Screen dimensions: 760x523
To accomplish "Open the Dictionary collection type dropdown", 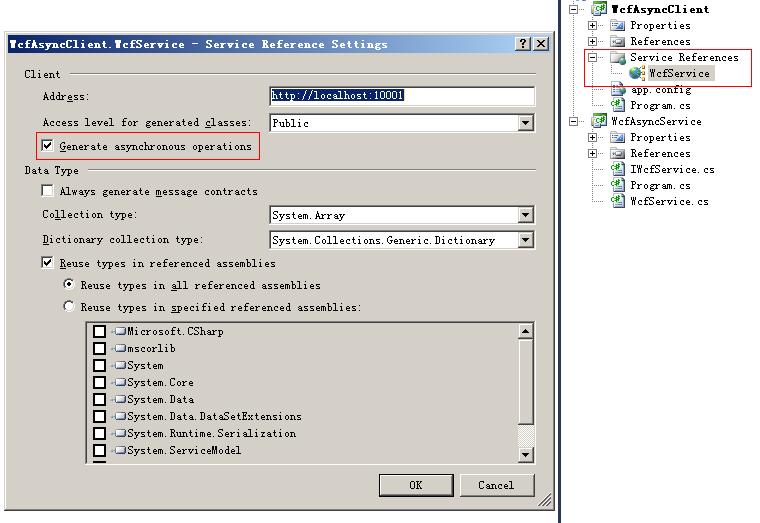I will pyautogui.click(x=525, y=240).
